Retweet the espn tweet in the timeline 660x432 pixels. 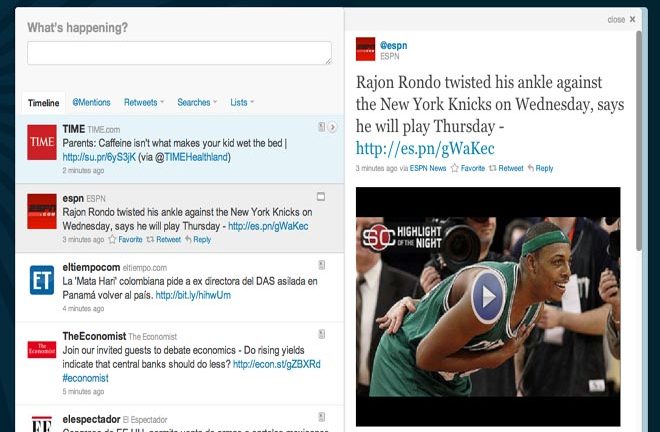coord(164,240)
